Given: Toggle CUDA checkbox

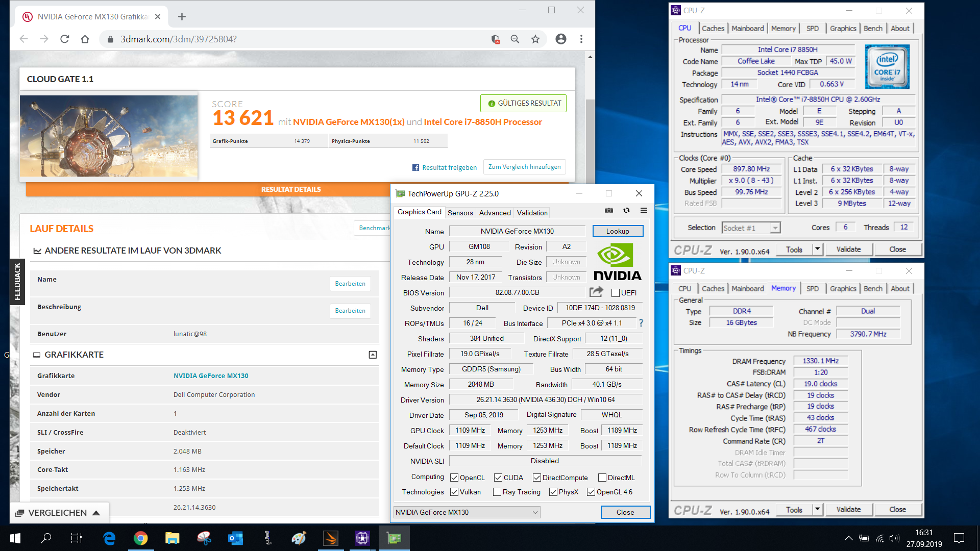Looking at the screenshot, I should point(498,478).
